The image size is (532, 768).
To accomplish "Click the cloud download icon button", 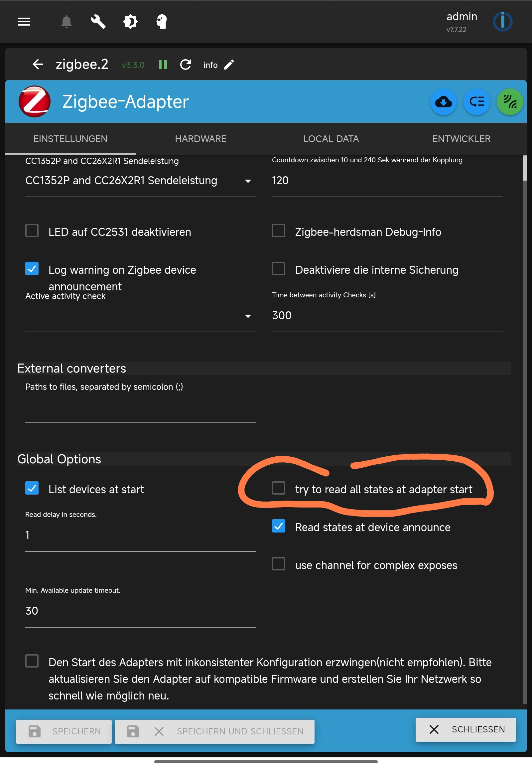I will pos(443,102).
